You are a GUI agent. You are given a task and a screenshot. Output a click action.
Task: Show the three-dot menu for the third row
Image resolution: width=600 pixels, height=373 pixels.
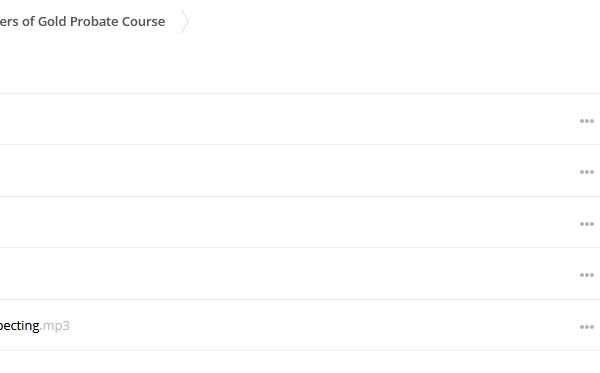coord(587,224)
